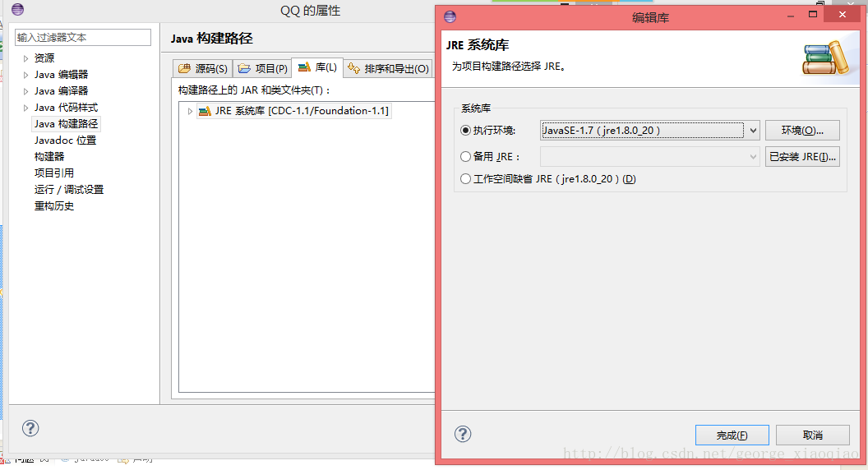Select the 执行环境 radio button

[x=465, y=130]
